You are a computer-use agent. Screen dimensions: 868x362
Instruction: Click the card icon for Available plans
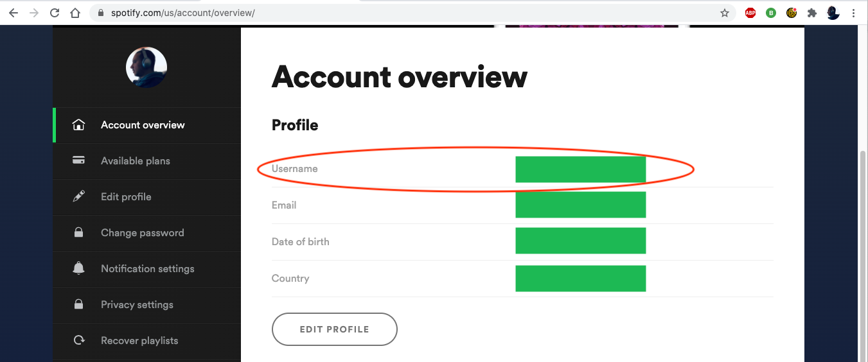tap(78, 160)
